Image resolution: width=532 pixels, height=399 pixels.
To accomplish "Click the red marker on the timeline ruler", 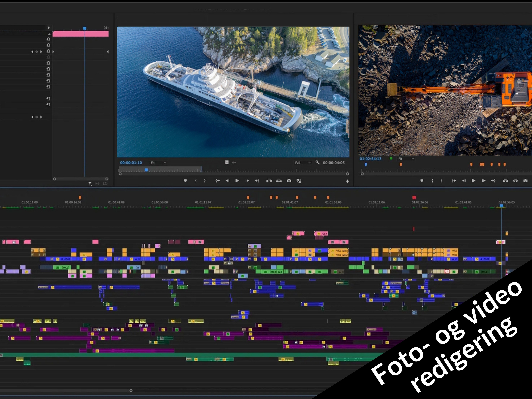I will click(x=414, y=197).
